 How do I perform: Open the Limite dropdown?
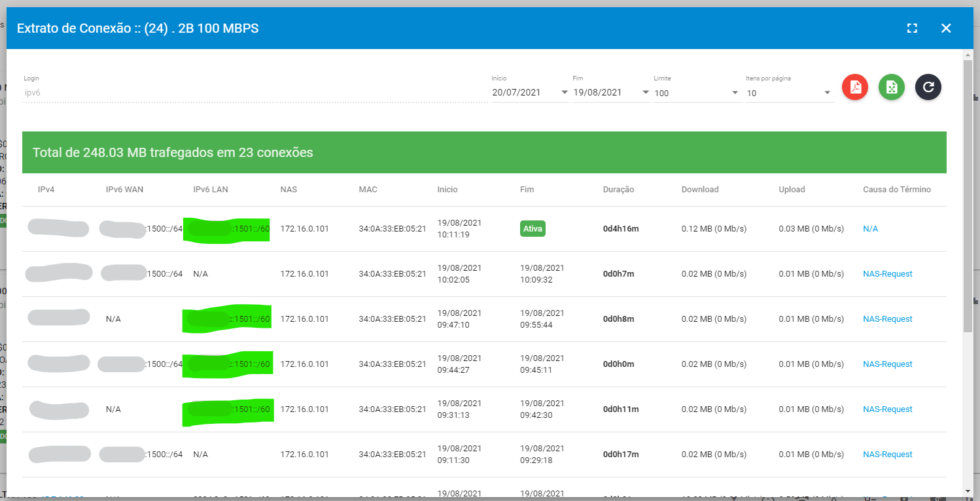tap(697, 93)
